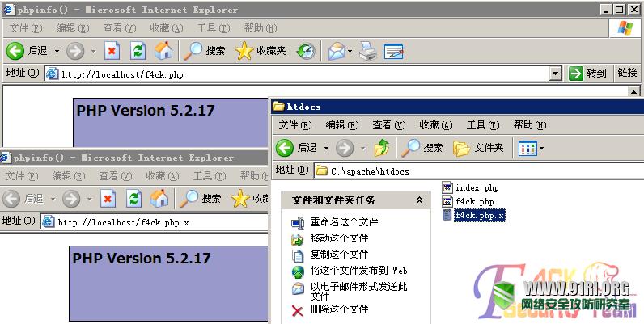
Task: Click Forward arrow in htdocs Explorer window
Action: [345, 148]
